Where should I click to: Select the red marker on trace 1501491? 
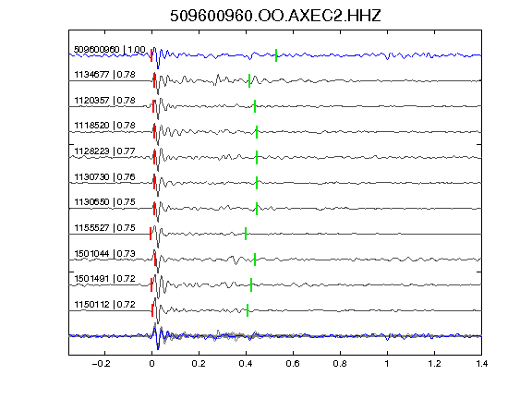coord(151,284)
